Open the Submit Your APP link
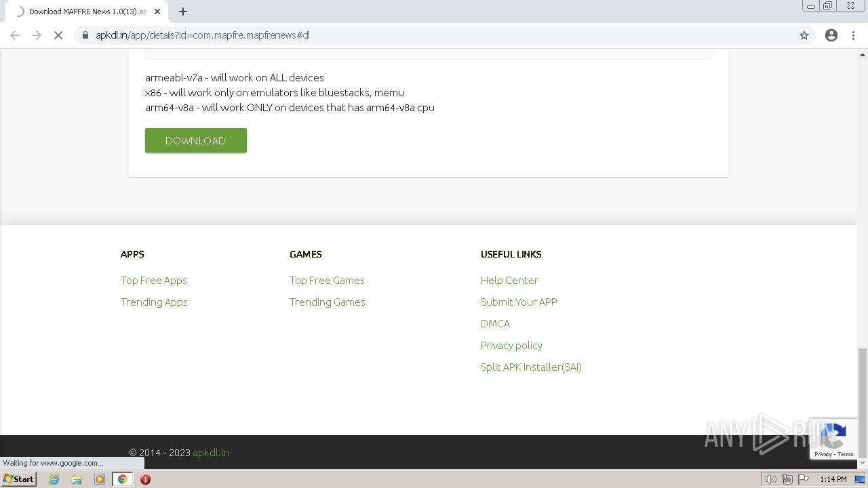The image size is (868, 488). click(519, 302)
